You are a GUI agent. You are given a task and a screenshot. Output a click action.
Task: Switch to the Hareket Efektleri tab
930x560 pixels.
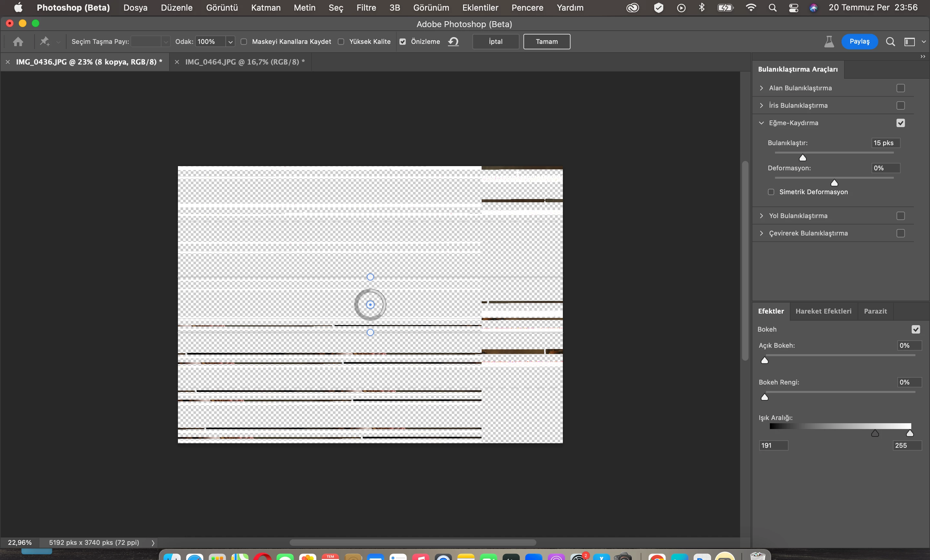tap(823, 311)
